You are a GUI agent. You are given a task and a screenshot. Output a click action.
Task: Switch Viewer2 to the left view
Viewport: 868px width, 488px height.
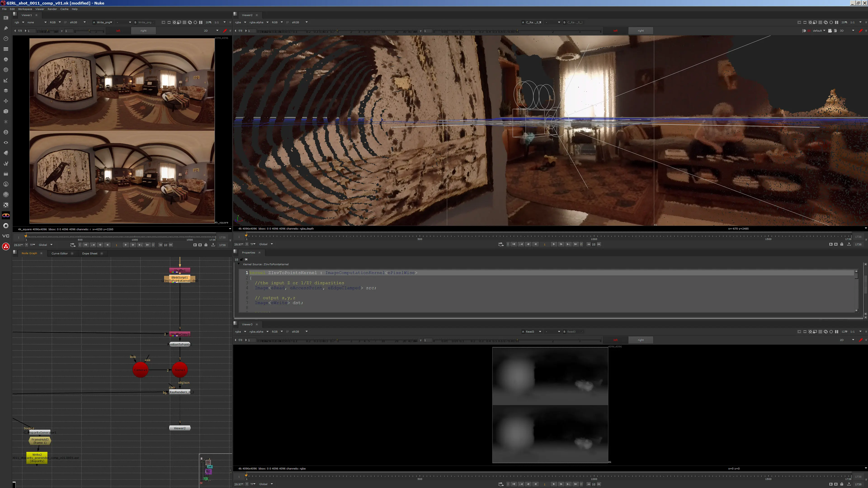tap(615, 31)
